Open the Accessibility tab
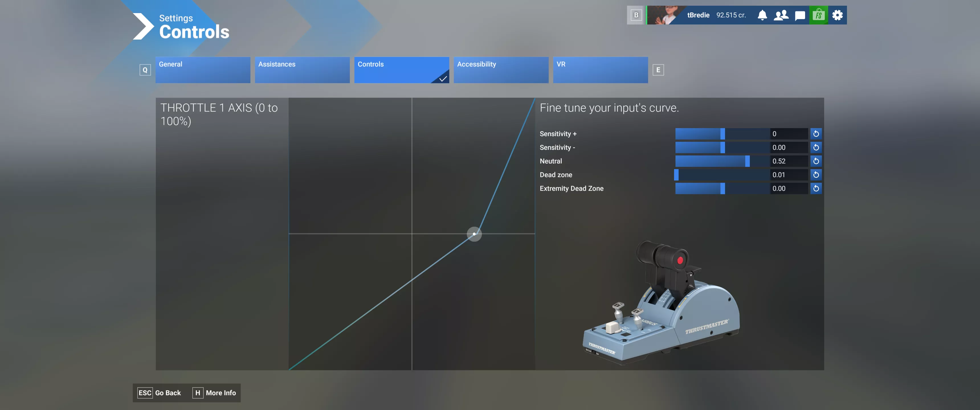 point(501,70)
